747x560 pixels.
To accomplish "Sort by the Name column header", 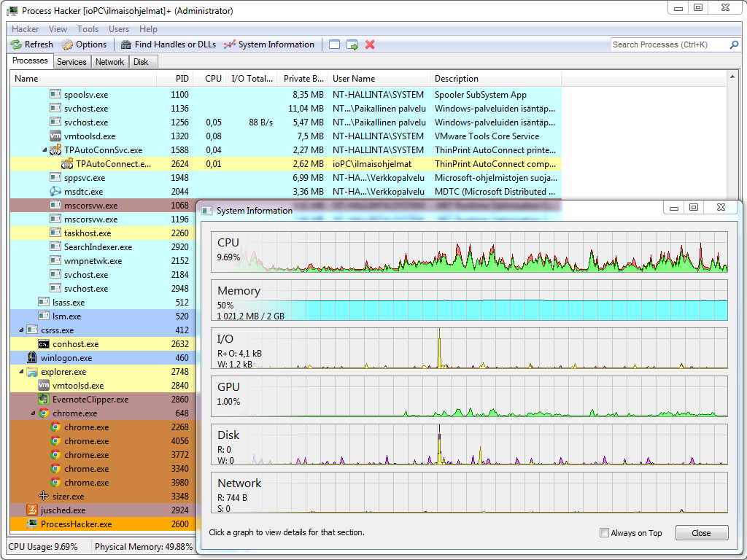I will (x=84, y=79).
